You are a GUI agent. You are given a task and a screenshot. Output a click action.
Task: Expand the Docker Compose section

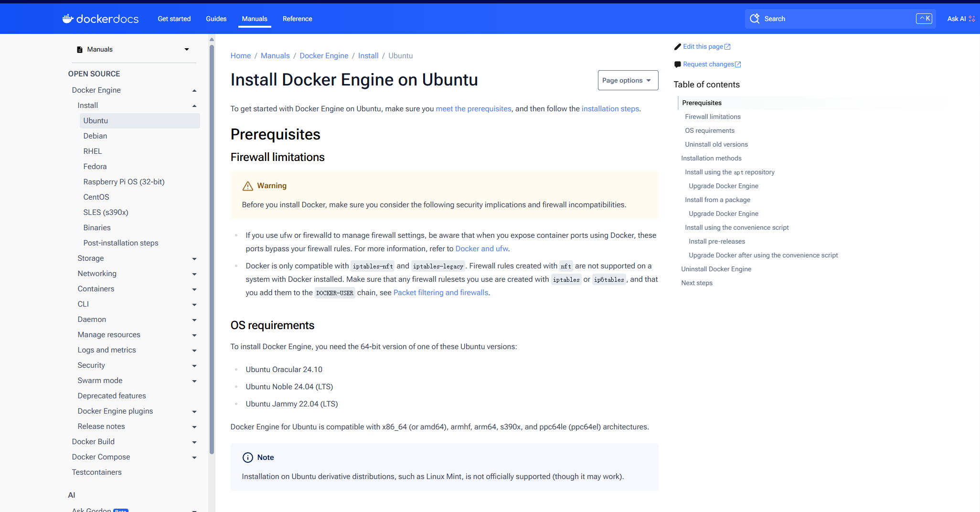(x=194, y=457)
